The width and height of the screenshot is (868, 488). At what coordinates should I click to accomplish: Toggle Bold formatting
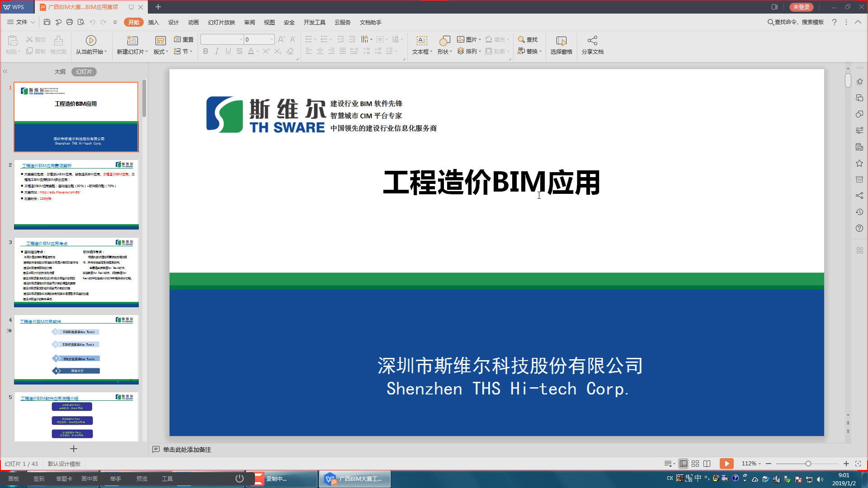click(x=206, y=51)
